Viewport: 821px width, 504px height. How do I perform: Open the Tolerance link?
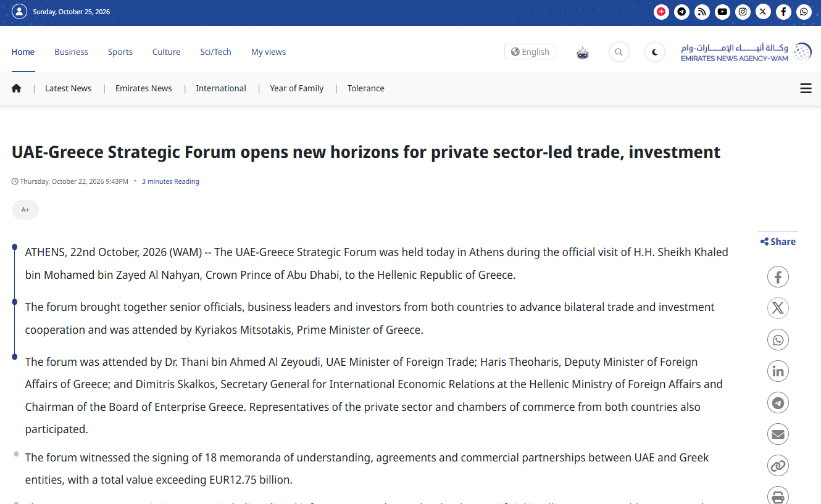pos(366,88)
